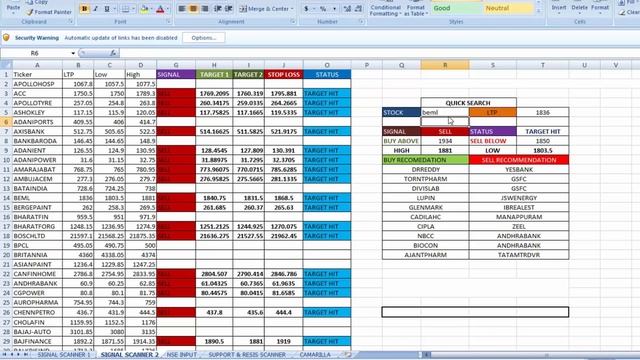Open Conditional Formatting dropdown
Viewport: 640px width, 360px height.
click(385, 10)
